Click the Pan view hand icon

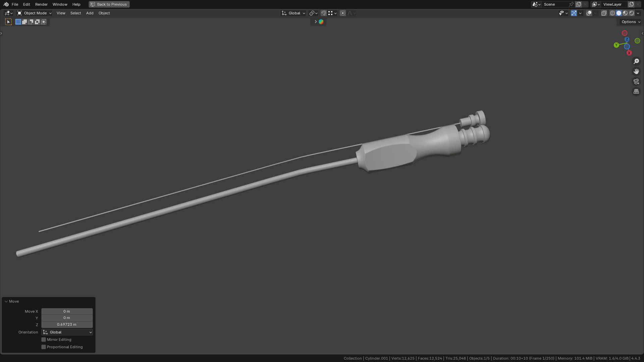(636, 71)
